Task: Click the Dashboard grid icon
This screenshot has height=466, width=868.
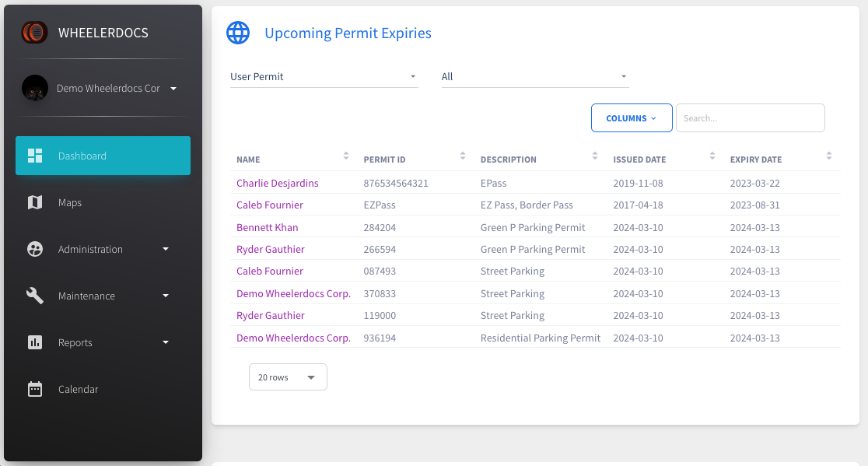Action: [35, 156]
